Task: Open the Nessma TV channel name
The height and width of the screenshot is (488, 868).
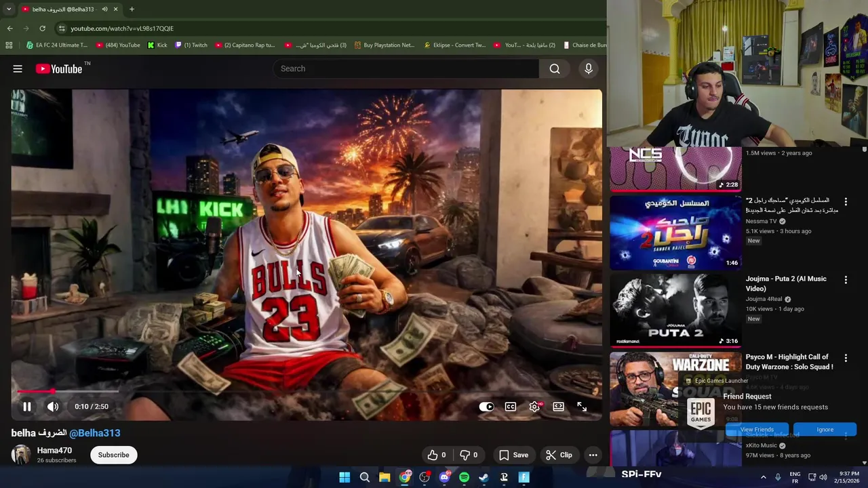Action: (761, 221)
